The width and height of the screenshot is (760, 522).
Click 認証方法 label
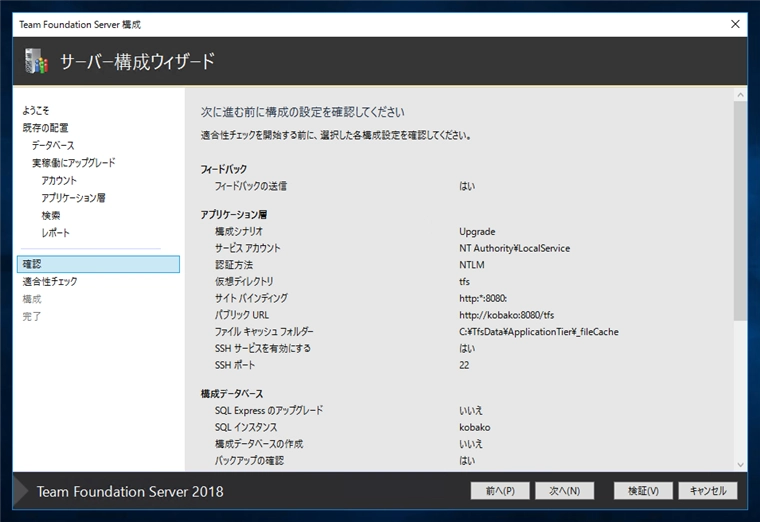coord(234,265)
